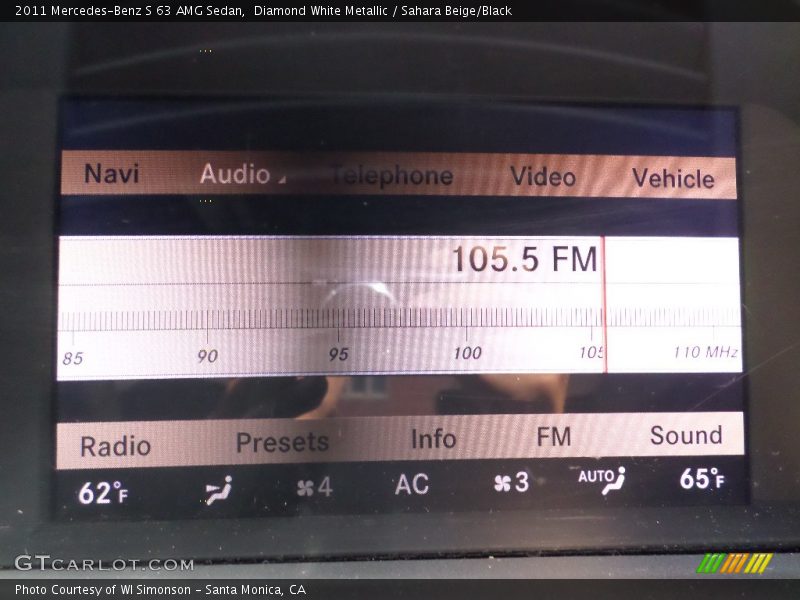Open the Vehicle menu
Image resolution: width=800 pixels, height=600 pixels.
(673, 179)
